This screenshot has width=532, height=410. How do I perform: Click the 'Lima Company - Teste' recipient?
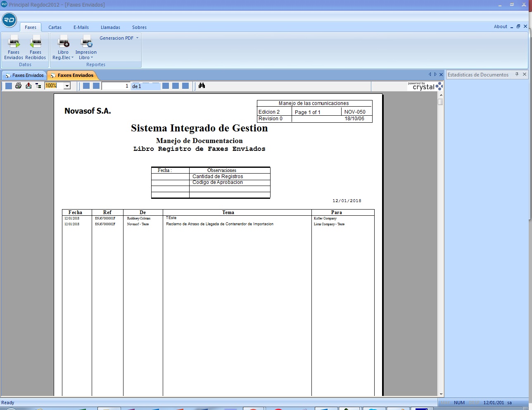click(x=329, y=224)
